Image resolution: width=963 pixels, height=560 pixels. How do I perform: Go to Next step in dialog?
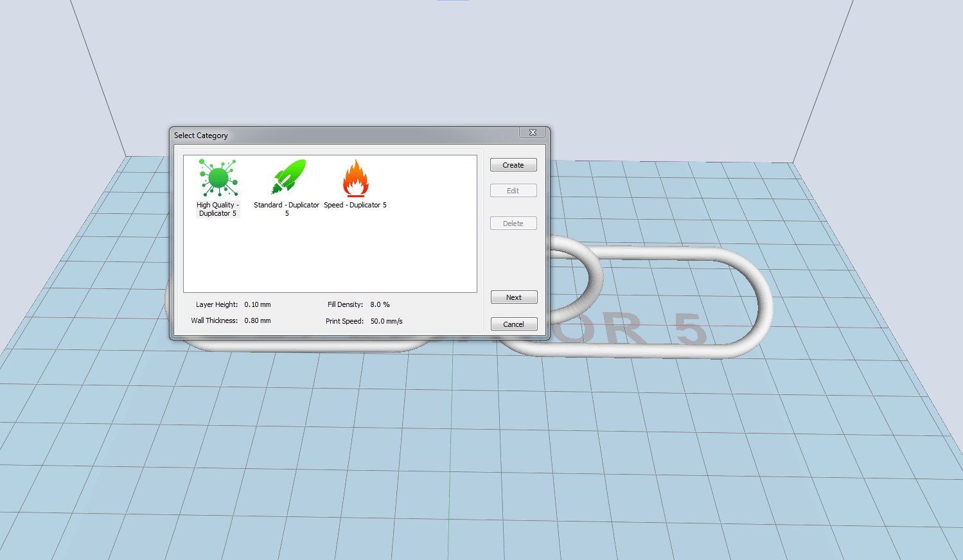pos(514,297)
